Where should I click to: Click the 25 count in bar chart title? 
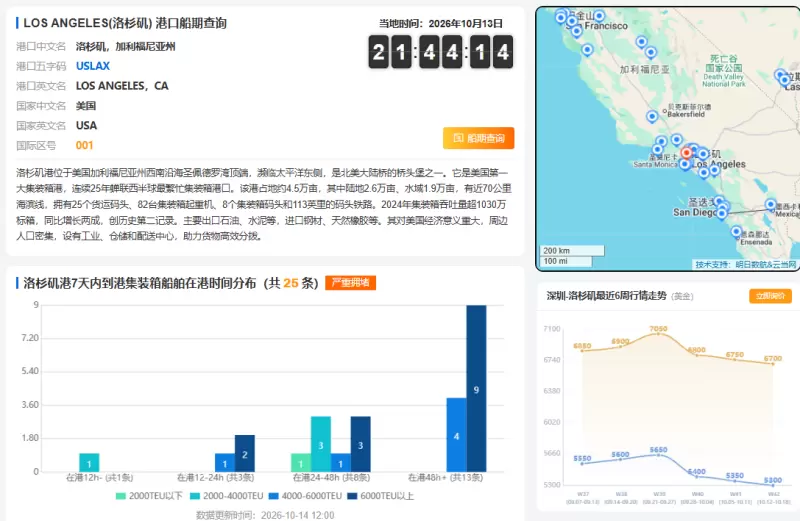pyautogui.click(x=291, y=283)
